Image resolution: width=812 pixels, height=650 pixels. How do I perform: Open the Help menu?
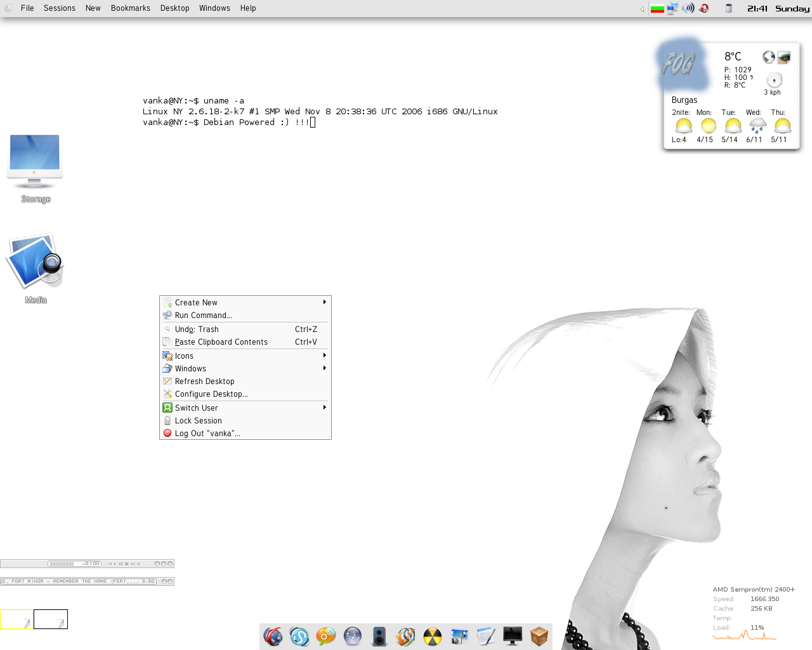(x=248, y=8)
